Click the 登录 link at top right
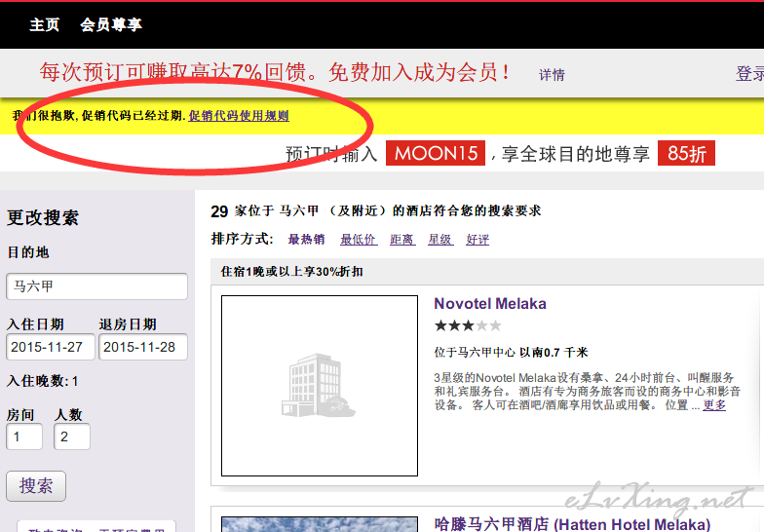Screen dimensions: 764x532 pyautogui.click(x=749, y=74)
